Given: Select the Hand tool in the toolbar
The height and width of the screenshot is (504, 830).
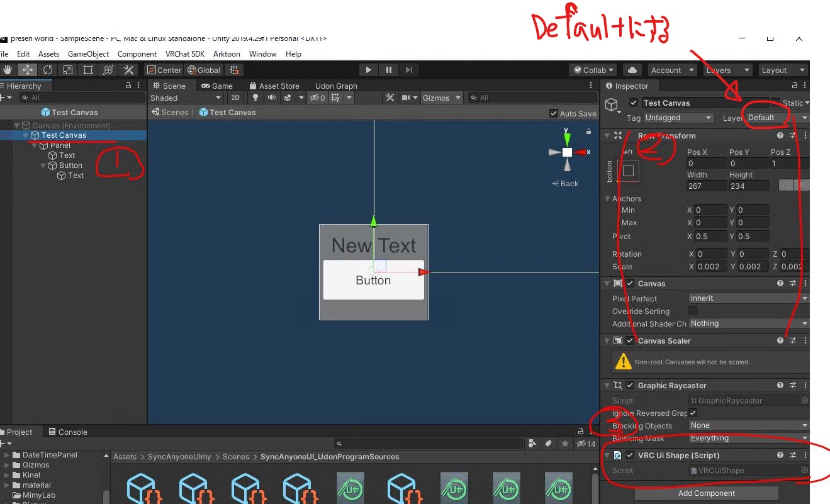Looking at the screenshot, I should click(x=8, y=70).
